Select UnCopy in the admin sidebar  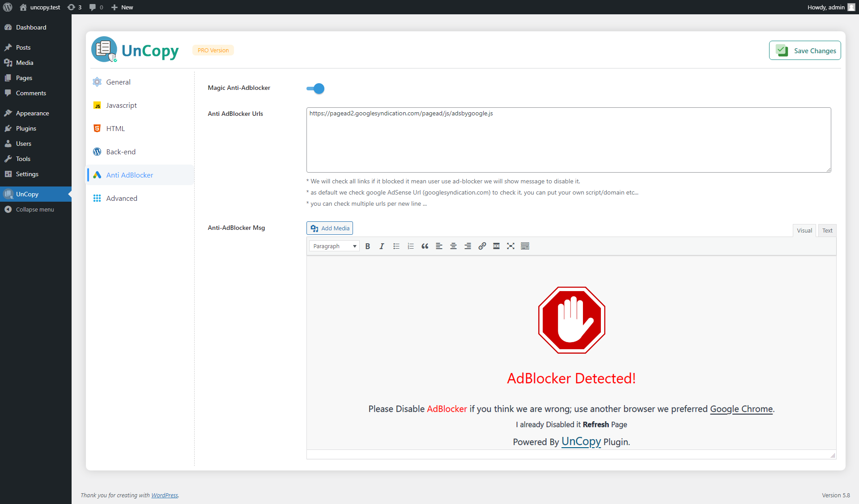[x=36, y=194]
